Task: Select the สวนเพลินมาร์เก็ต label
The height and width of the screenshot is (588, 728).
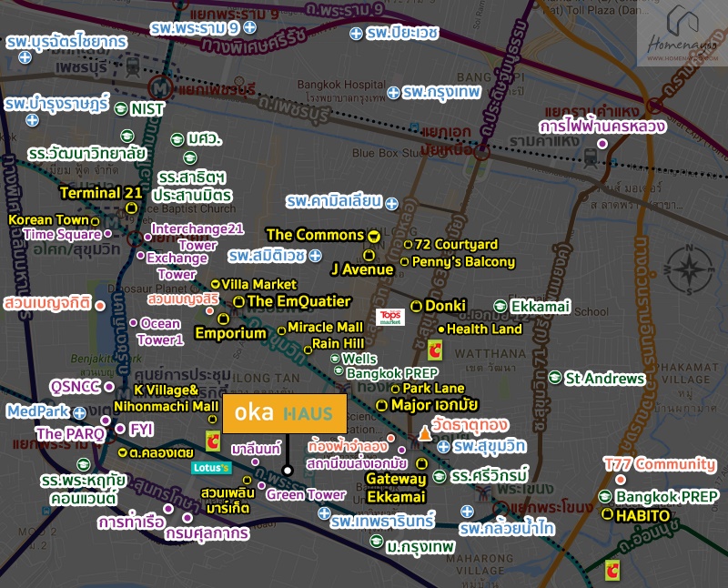Action: (x=228, y=501)
